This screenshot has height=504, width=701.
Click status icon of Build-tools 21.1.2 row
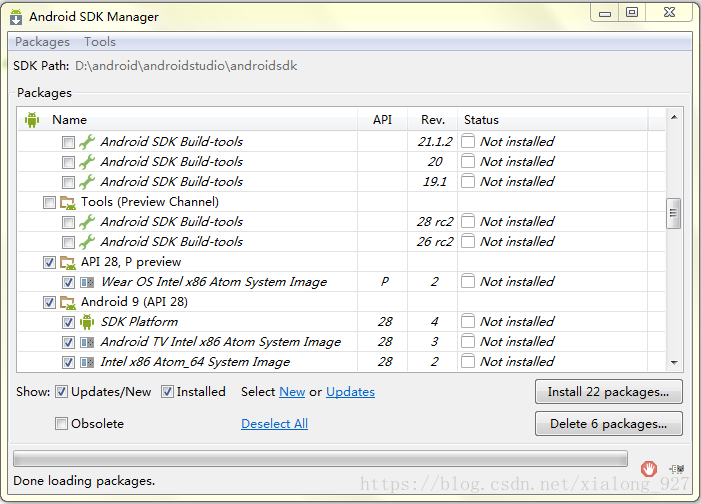(x=468, y=141)
